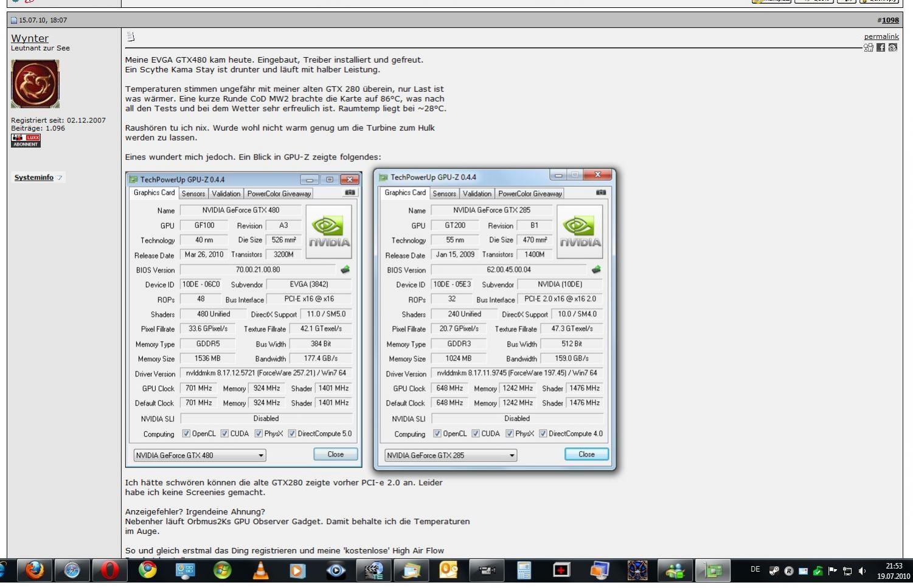Screen dimensions: 913x588
Task: Open the blue eye taskbar application
Action: 336,570
